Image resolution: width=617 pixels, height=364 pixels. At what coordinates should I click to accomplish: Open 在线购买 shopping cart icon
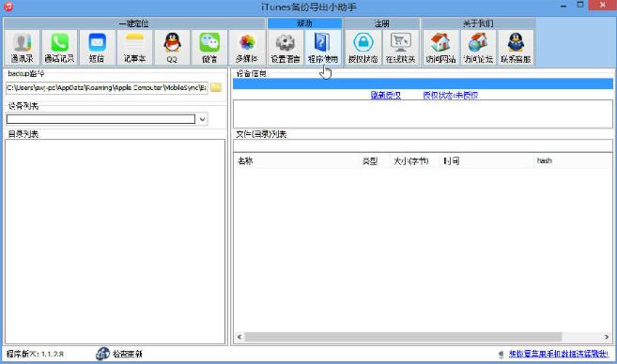click(401, 48)
